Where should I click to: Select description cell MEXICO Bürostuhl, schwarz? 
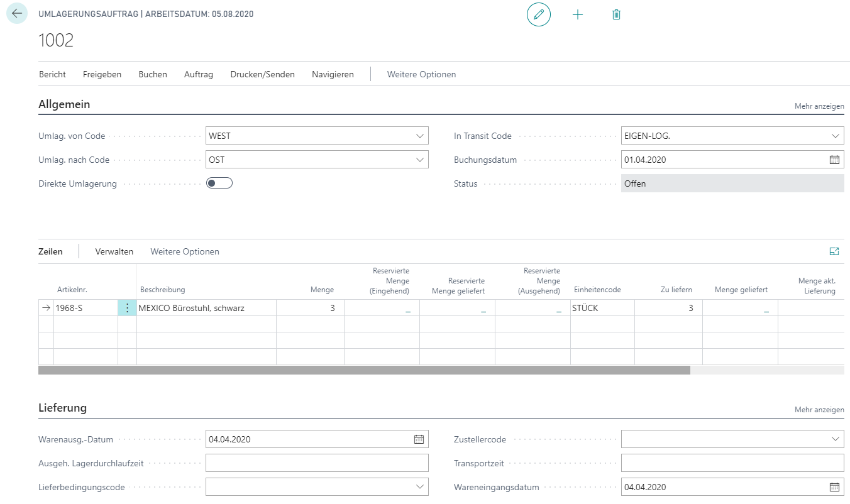(206, 308)
